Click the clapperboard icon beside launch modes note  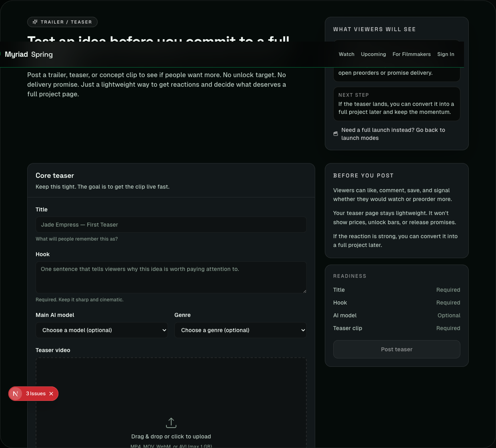[x=336, y=134]
